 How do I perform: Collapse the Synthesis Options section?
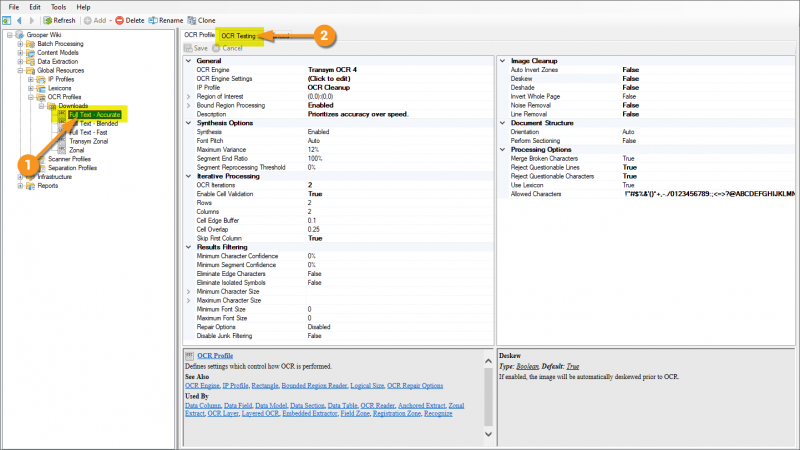(x=188, y=123)
